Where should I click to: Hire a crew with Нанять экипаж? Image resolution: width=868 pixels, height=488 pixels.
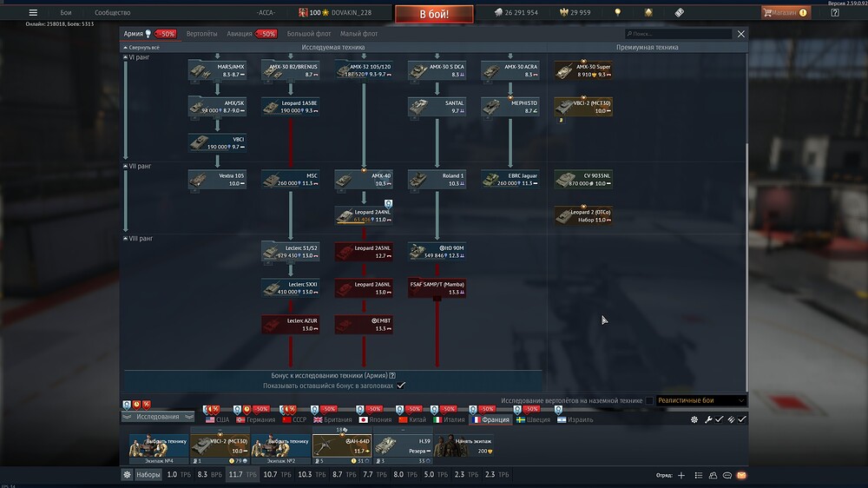tap(464, 446)
